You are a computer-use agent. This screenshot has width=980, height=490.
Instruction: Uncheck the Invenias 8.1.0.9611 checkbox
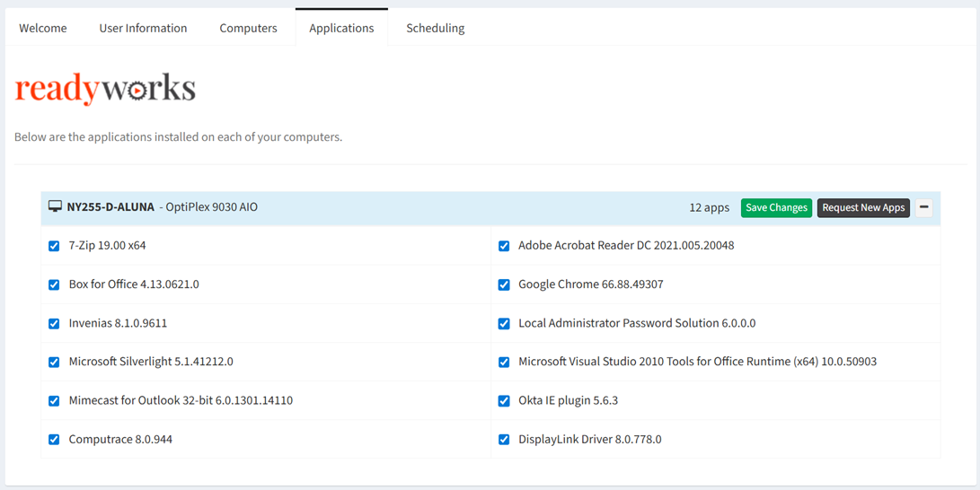coord(54,323)
